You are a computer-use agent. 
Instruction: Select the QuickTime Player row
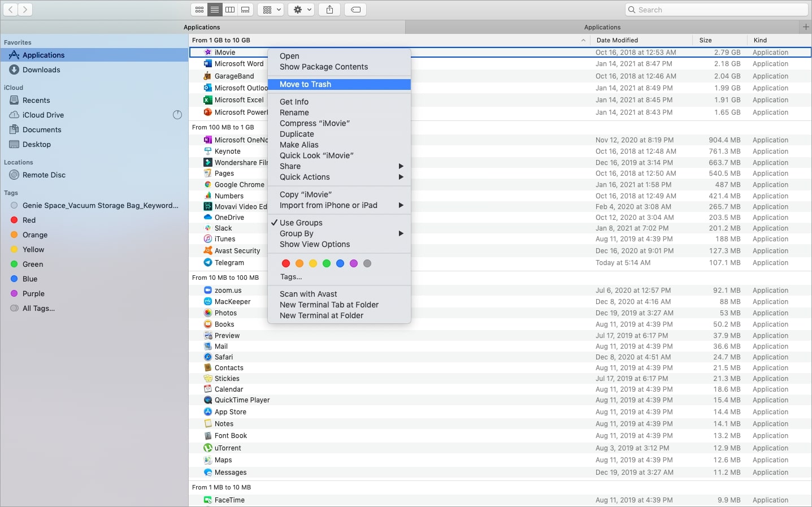tap(500, 400)
